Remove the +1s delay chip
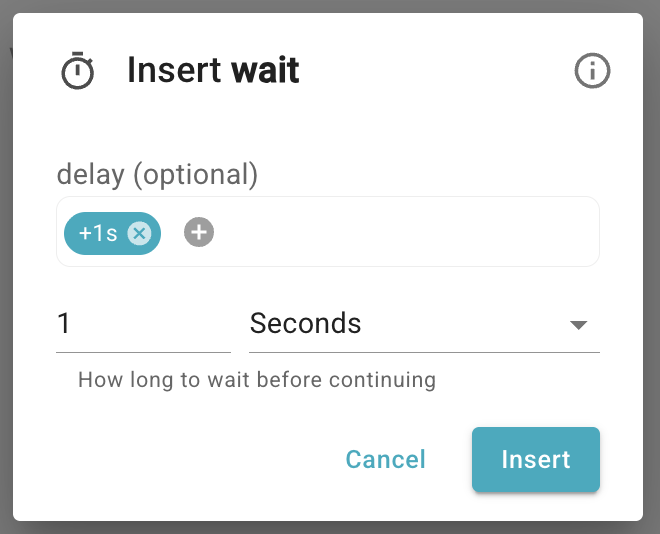The image size is (660, 534). coord(139,234)
